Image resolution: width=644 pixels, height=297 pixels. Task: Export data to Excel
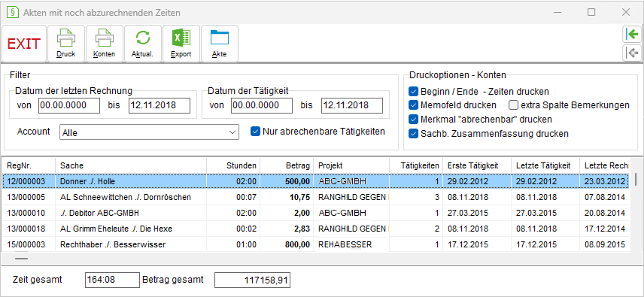tap(181, 44)
